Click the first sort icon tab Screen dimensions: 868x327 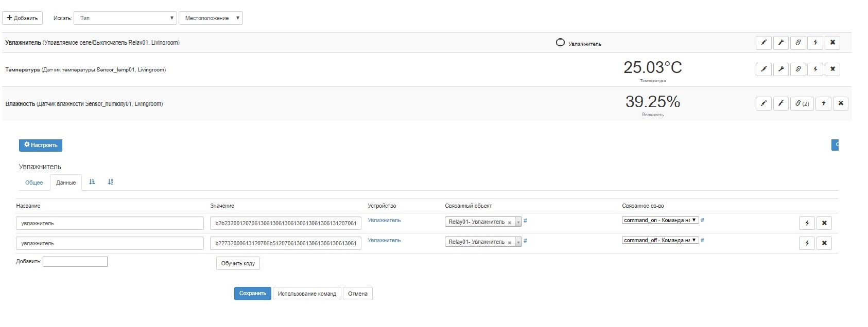click(92, 182)
